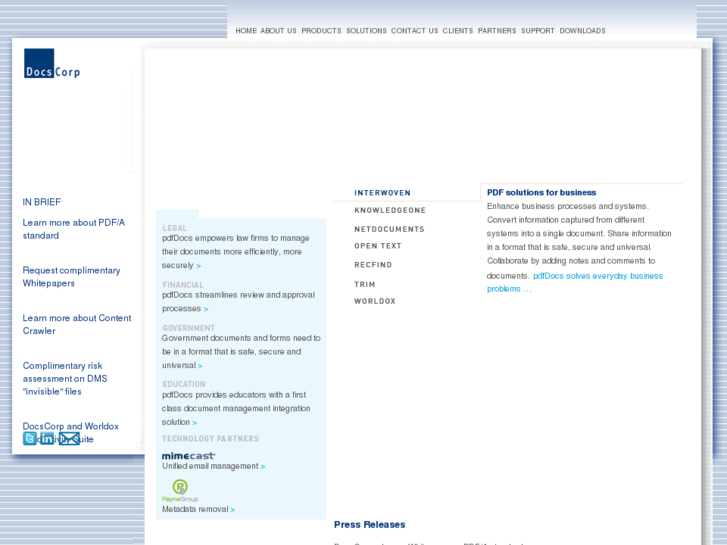Follow arrow after Legal 'securely' text
Screen dimensions: 727x545
[x=198, y=266]
